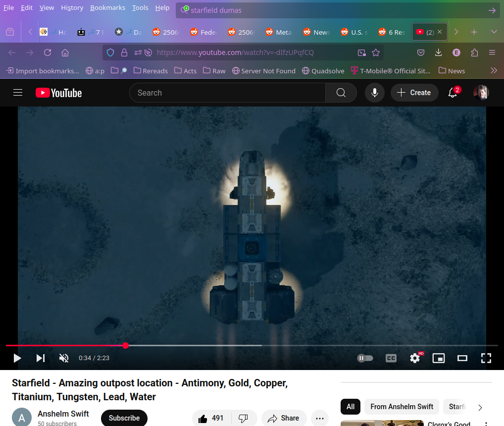Play the paused Starfield video
Screen dimensions: 504x426
17,358
